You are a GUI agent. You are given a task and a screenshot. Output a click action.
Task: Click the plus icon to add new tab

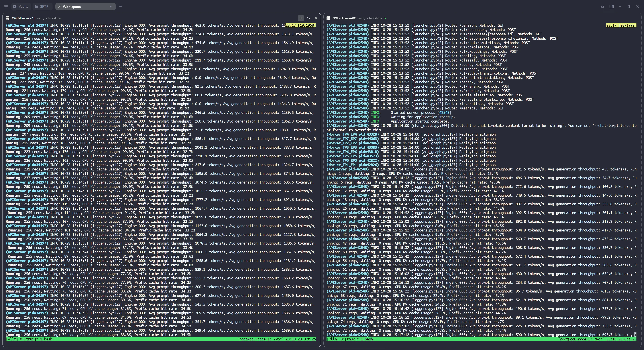tap(121, 7)
